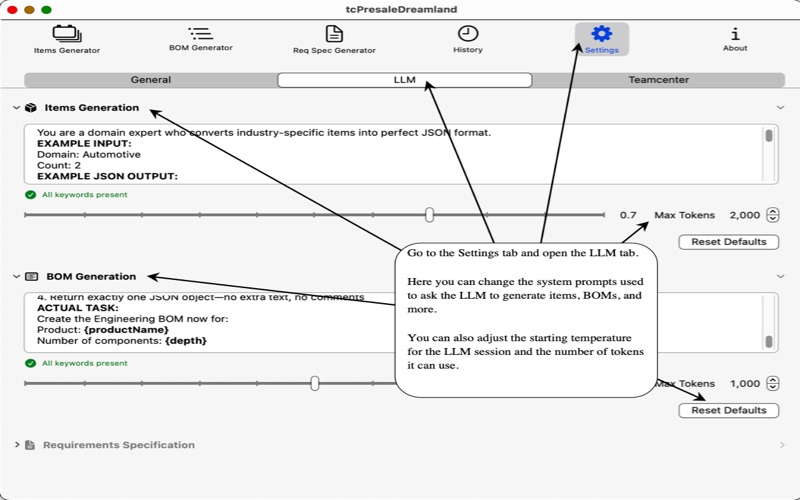The height and width of the screenshot is (500, 800).
Task: Click the Number of components: {depth} line
Action: [122, 340]
